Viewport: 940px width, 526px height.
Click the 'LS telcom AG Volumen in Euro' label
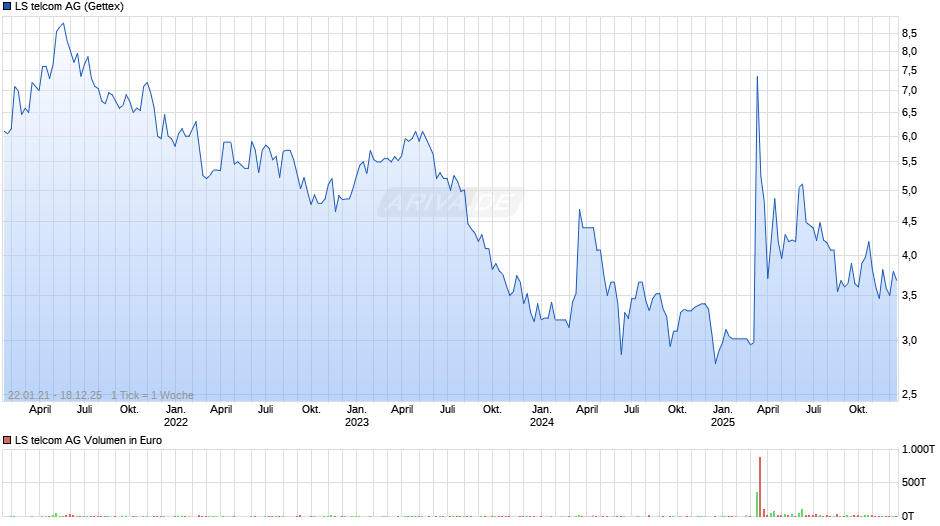pos(88,440)
